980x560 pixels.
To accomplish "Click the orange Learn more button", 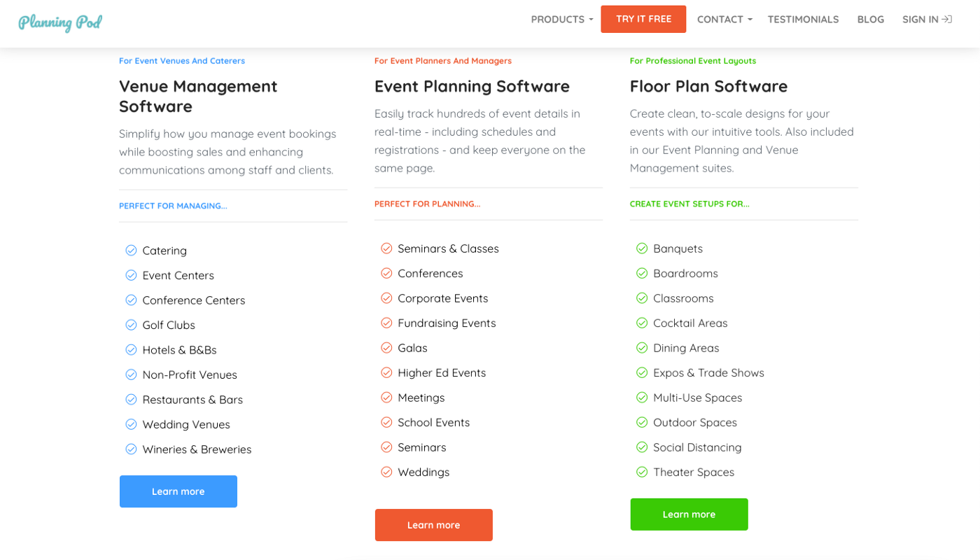I will tap(434, 525).
